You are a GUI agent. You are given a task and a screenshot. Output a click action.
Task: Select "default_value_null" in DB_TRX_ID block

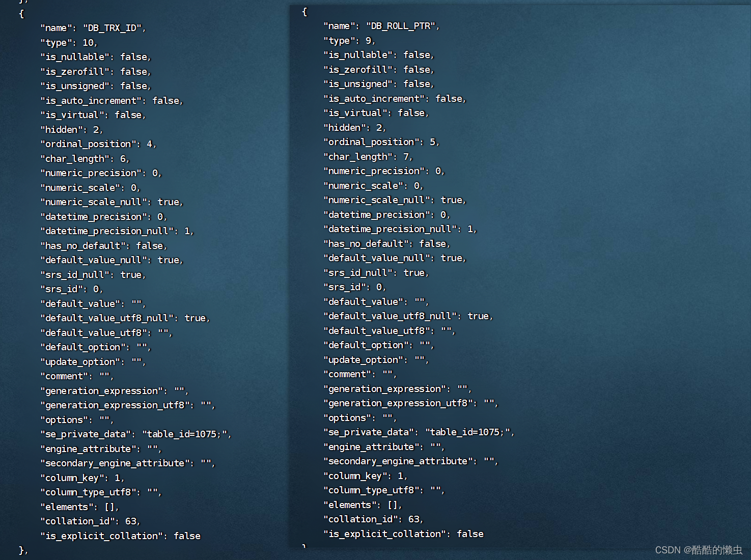(112, 260)
